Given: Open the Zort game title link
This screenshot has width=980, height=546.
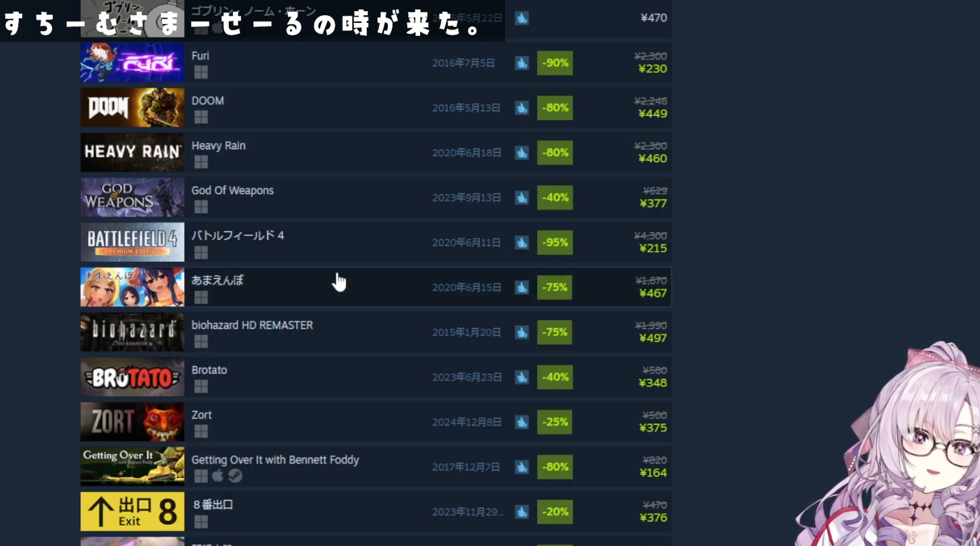Looking at the screenshot, I should [x=201, y=414].
